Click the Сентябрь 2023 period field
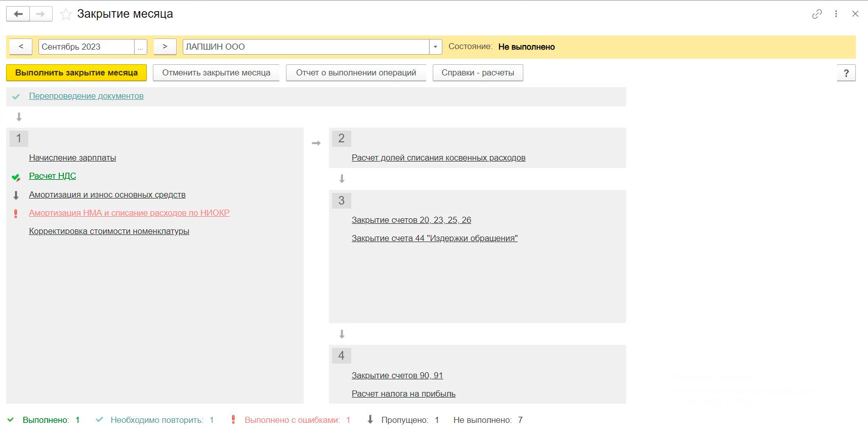The width and height of the screenshot is (868, 433). point(87,47)
